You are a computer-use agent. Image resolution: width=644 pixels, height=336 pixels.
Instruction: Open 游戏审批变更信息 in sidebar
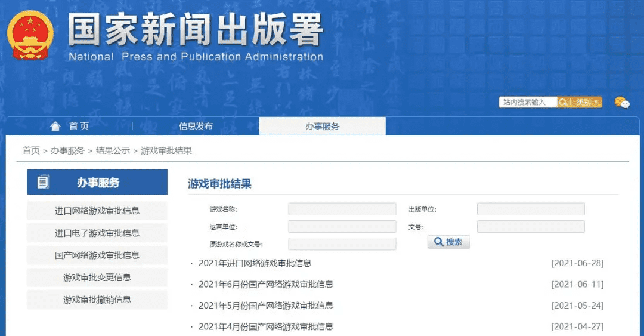coord(97,277)
